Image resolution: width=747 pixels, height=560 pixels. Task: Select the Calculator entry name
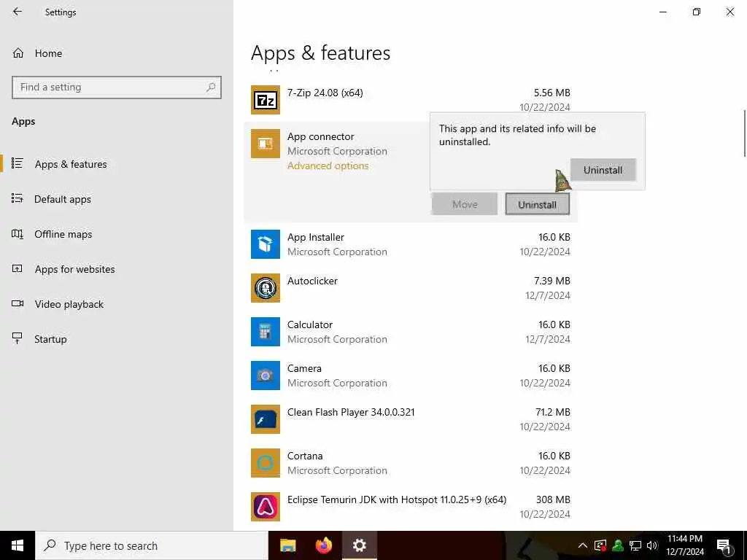pos(309,324)
